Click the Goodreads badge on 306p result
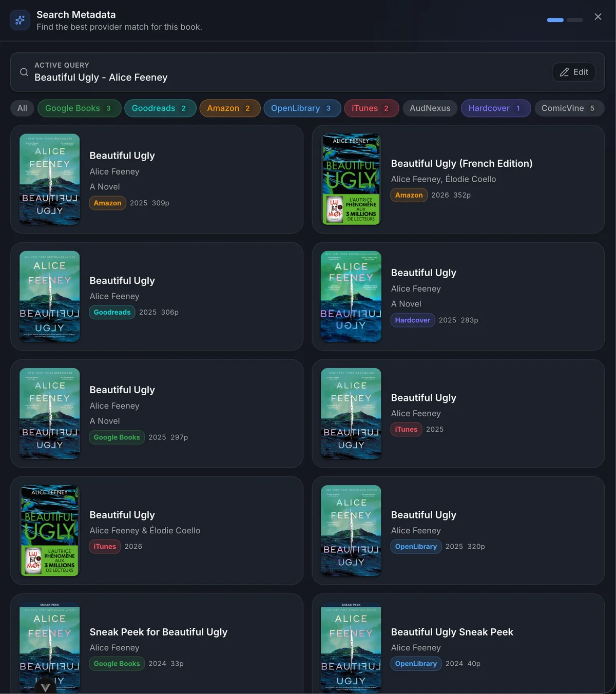This screenshot has width=616, height=694. [112, 312]
